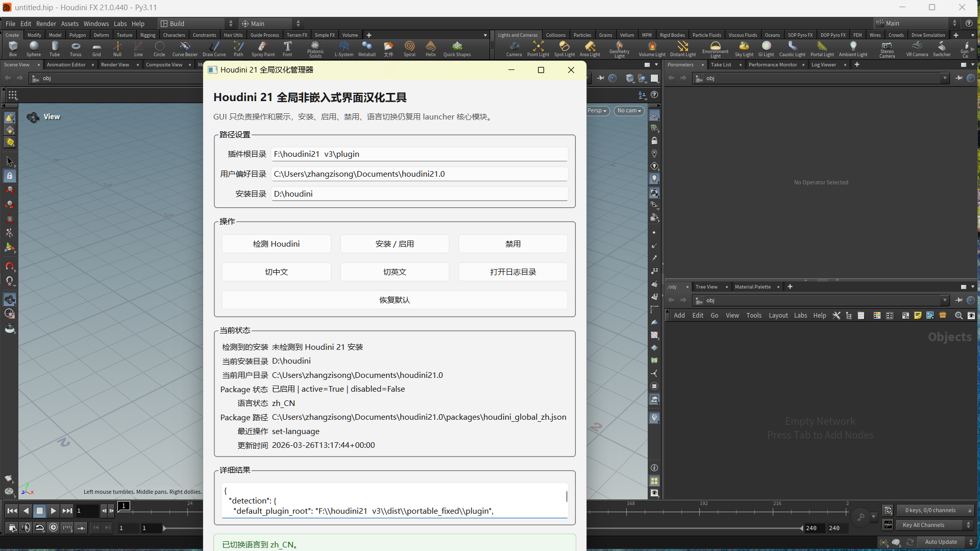Click the 切中文 button
The height and width of the screenshot is (551, 980).
(276, 272)
